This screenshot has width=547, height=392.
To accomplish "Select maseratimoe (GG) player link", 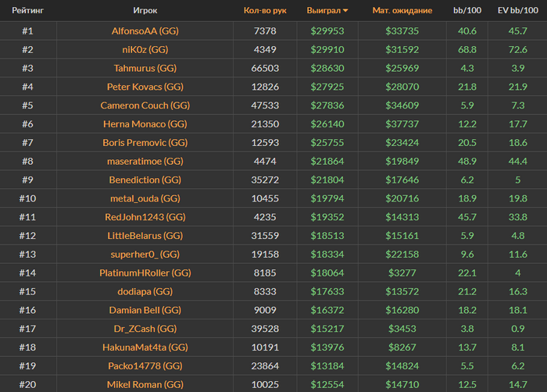I will tap(145, 162).
